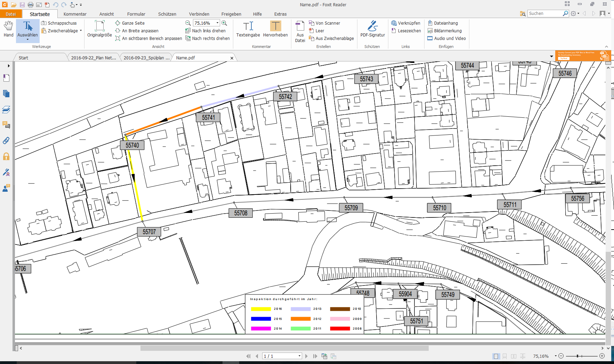Select the Hervorheben highlight tool
Screen dimensions: 614x364
point(275,29)
